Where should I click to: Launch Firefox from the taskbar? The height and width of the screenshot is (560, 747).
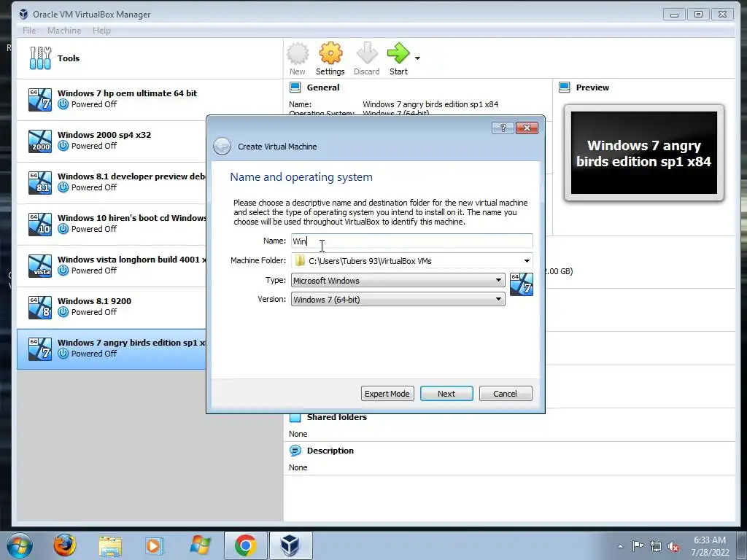[64, 545]
